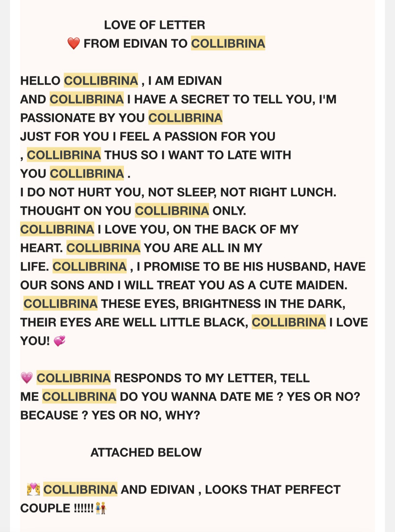395x532 pixels.
Task: Click highlighted COLLIBRINA after HEART.
Action: 103,248
